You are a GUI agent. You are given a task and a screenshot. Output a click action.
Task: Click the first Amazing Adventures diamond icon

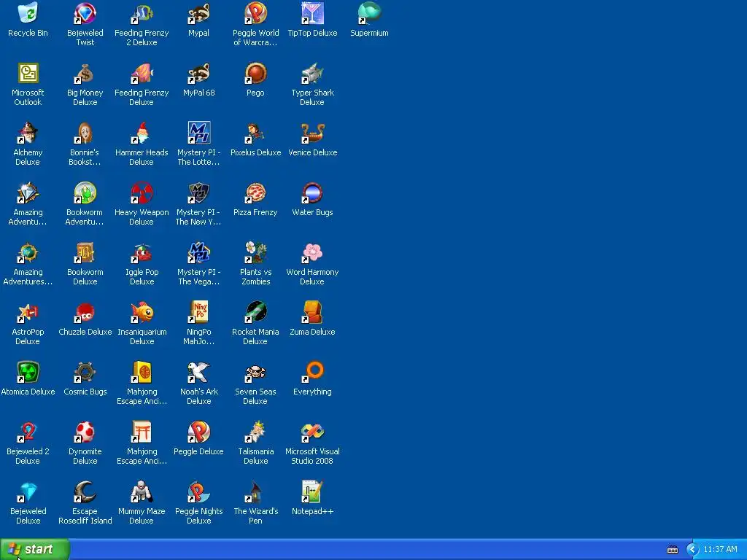pos(28,192)
